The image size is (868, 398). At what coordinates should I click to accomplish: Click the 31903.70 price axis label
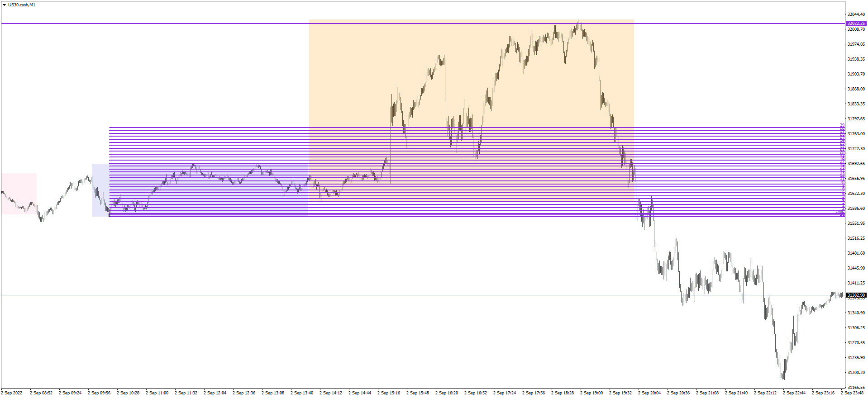(x=856, y=74)
